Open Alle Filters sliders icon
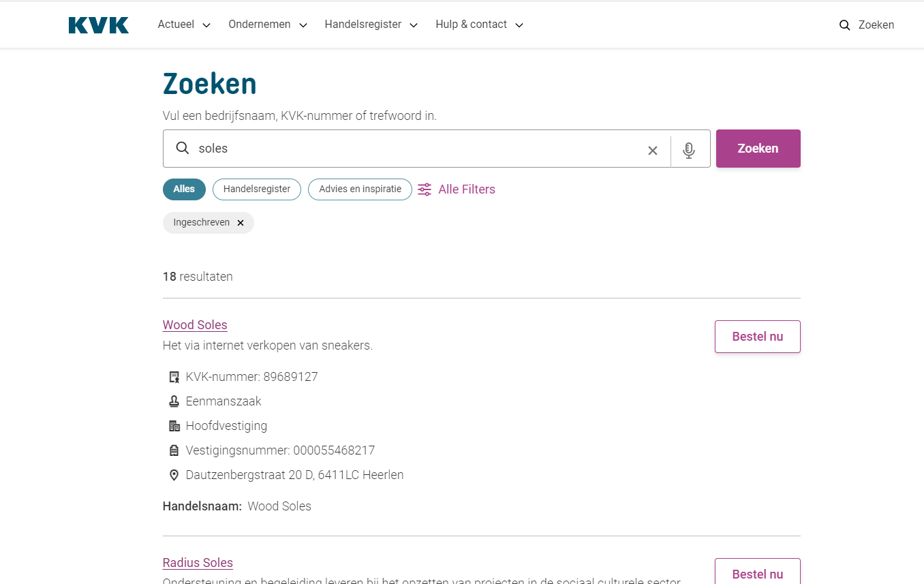This screenshot has height=584, width=924. click(425, 189)
